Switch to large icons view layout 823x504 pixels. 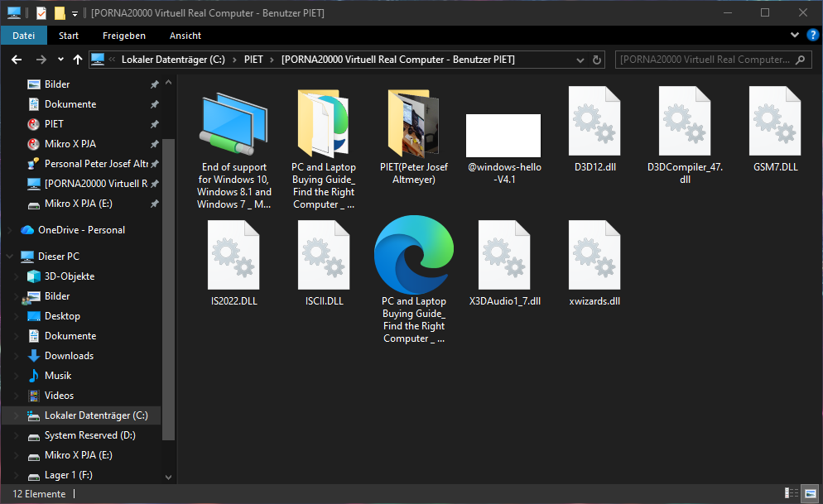pos(810,493)
